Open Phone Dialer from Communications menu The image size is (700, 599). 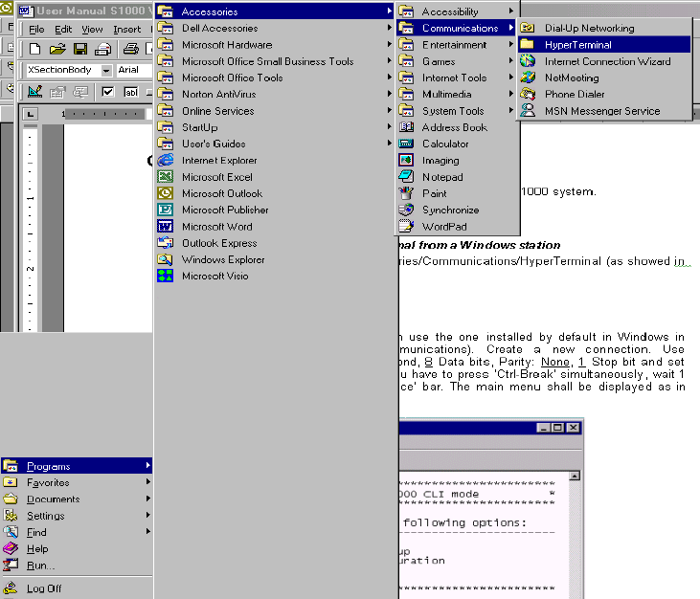point(604,95)
